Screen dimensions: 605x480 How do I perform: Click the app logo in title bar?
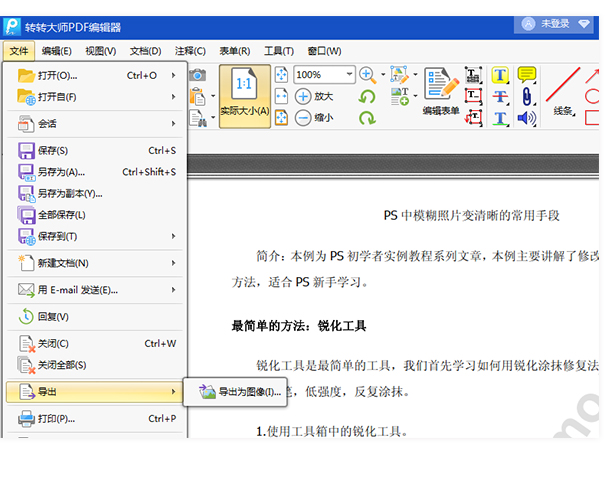point(12,27)
